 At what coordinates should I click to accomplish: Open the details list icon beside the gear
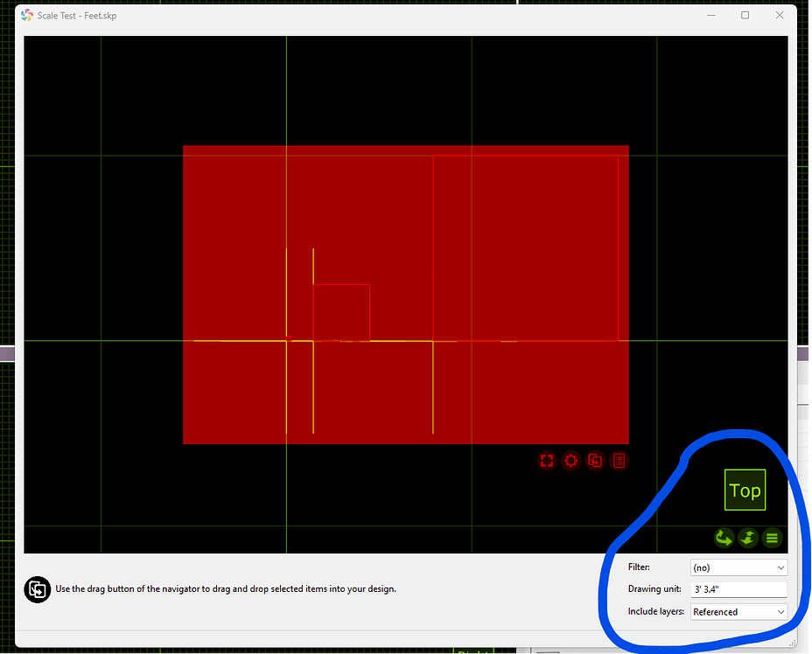click(619, 461)
